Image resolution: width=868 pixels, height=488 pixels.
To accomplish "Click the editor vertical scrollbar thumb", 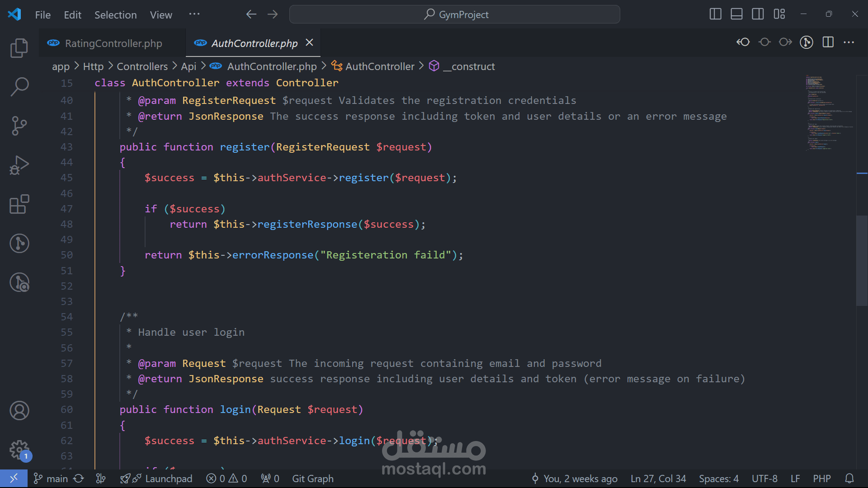I will click(x=862, y=261).
